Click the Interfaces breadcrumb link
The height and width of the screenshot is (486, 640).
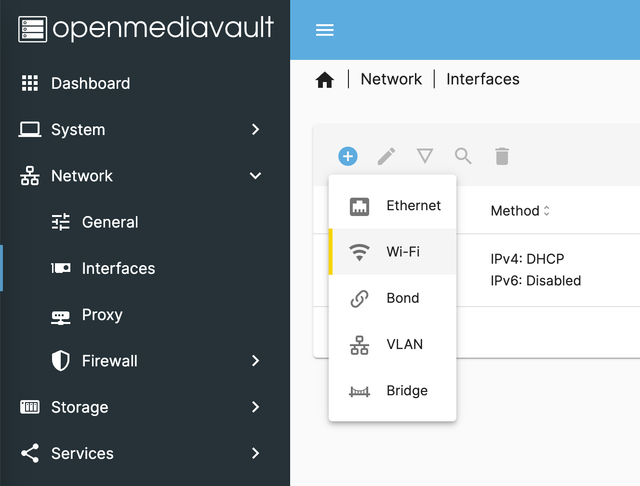point(483,79)
